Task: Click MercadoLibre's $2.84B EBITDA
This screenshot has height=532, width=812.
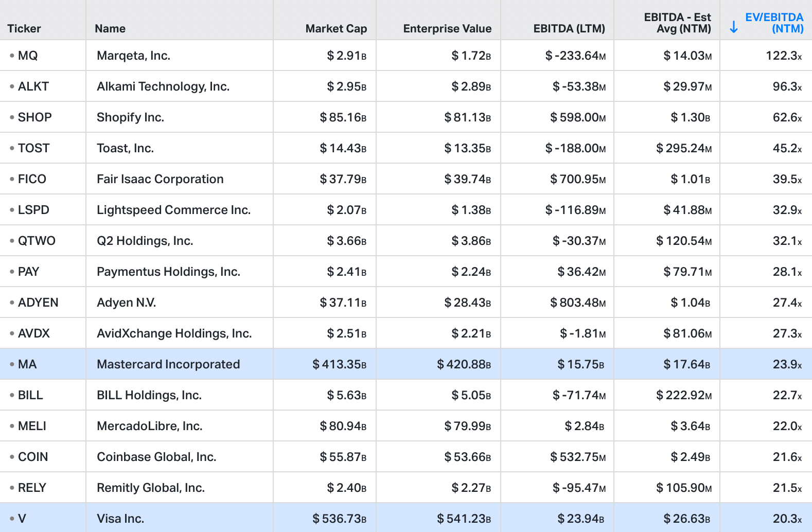Action: pos(584,426)
